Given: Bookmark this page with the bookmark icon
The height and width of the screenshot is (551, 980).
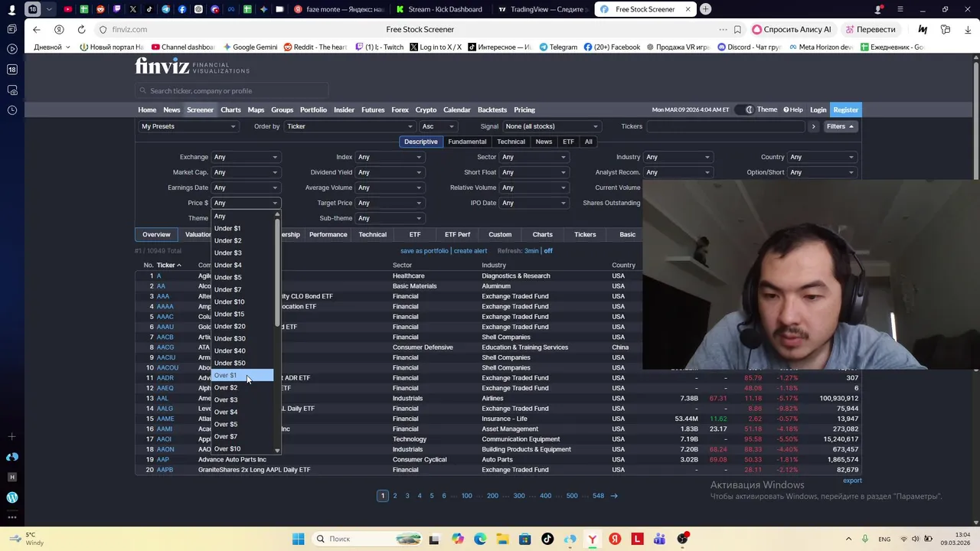Looking at the screenshot, I should pos(737,29).
